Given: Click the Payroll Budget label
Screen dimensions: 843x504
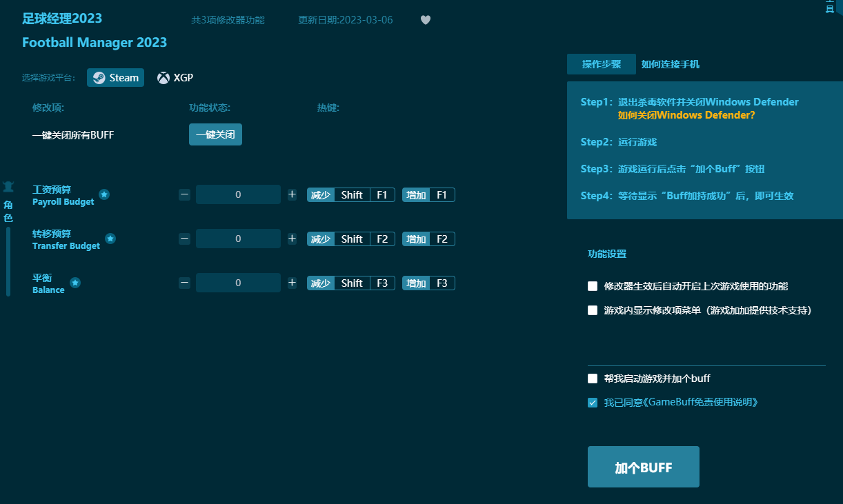Looking at the screenshot, I should click(x=63, y=195).
